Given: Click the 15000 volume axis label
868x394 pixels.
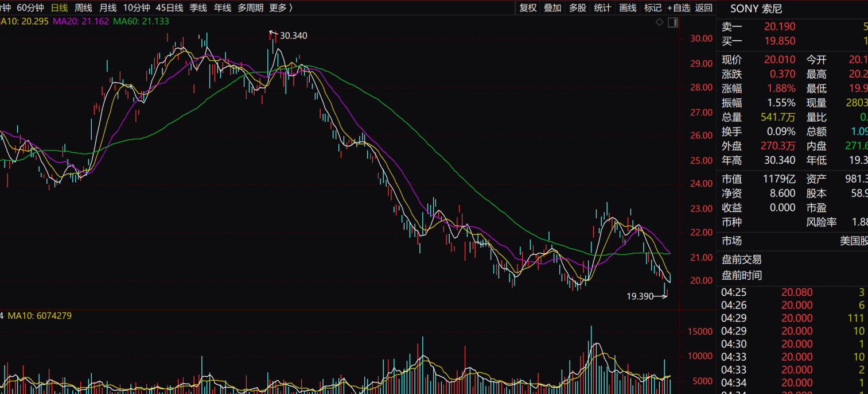Looking at the screenshot, I should click(700, 332).
